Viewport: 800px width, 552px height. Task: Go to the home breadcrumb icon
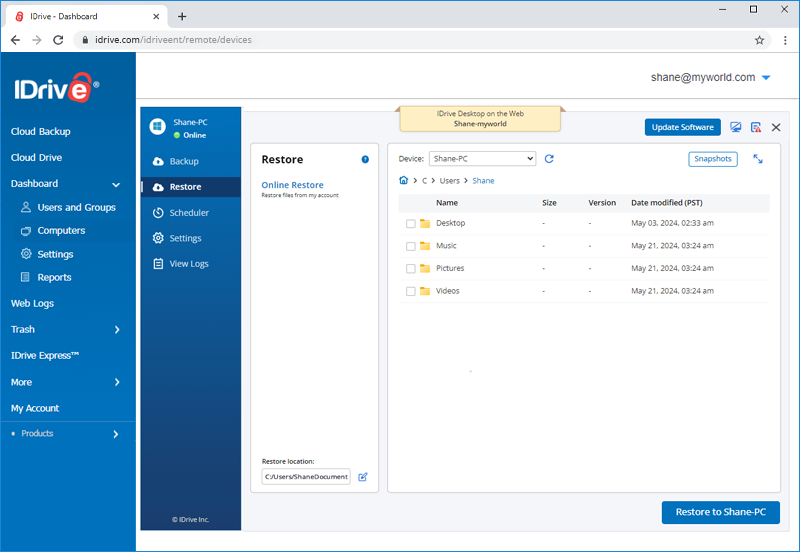pyautogui.click(x=404, y=180)
